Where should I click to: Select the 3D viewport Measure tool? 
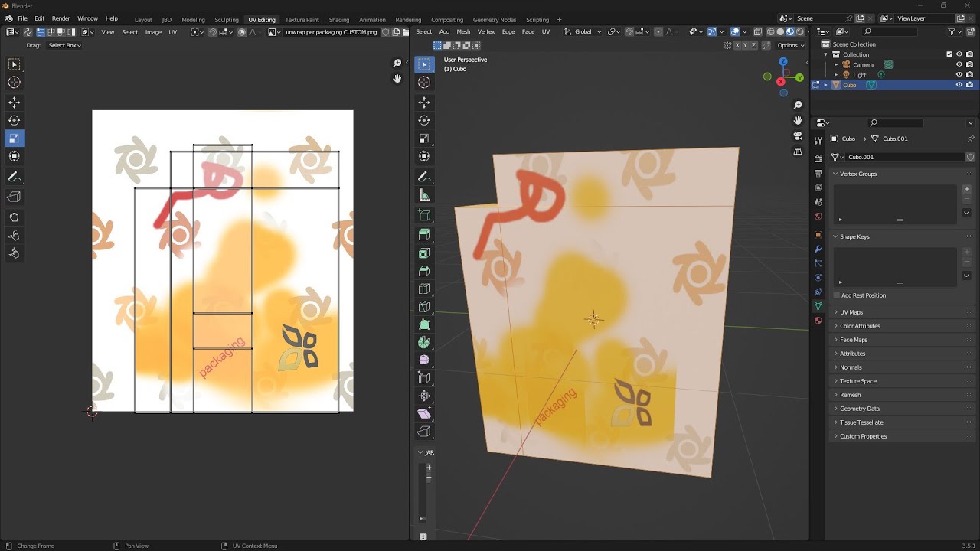click(424, 195)
